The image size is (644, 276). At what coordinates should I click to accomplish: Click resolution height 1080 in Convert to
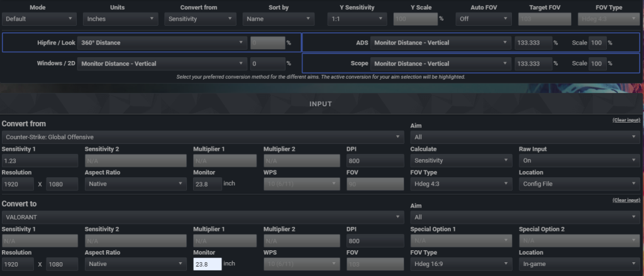(62, 264)
